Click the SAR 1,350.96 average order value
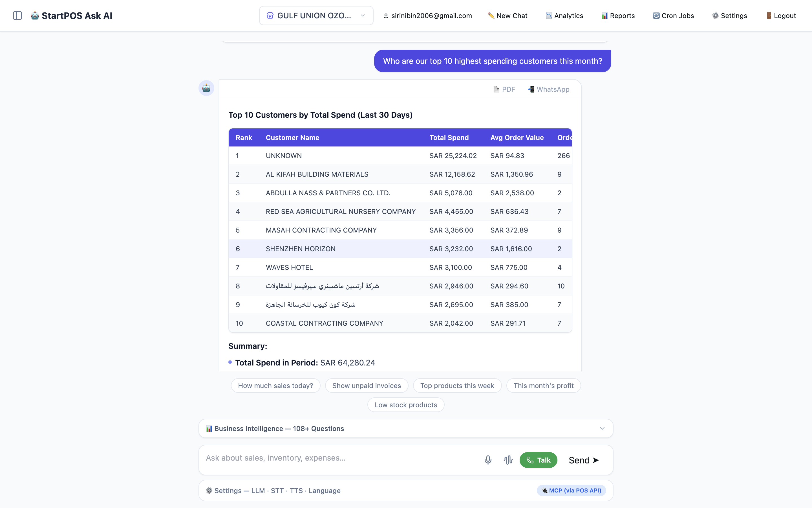 pyautogui.click(x=511, y=174)
